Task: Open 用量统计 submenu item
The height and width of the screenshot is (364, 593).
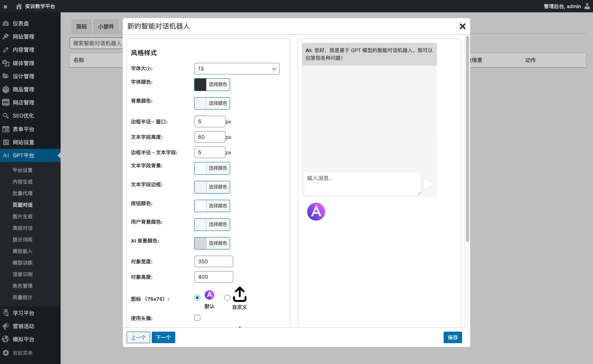Action: 22,297
